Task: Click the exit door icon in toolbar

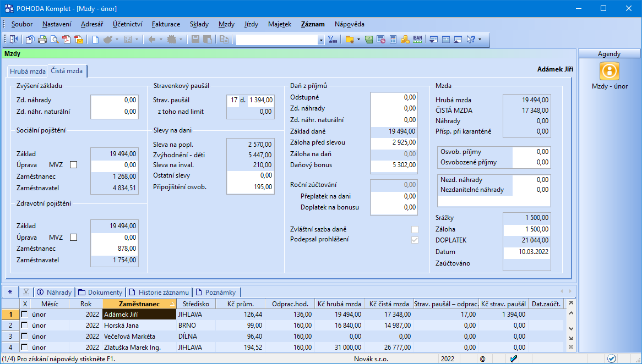Action: click(x=14, y=39)
